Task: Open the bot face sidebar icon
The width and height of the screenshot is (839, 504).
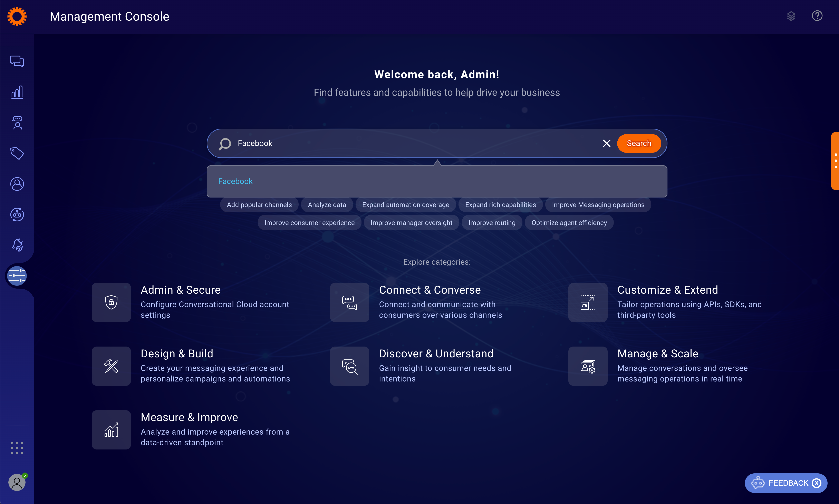Action: pos(17,214)
